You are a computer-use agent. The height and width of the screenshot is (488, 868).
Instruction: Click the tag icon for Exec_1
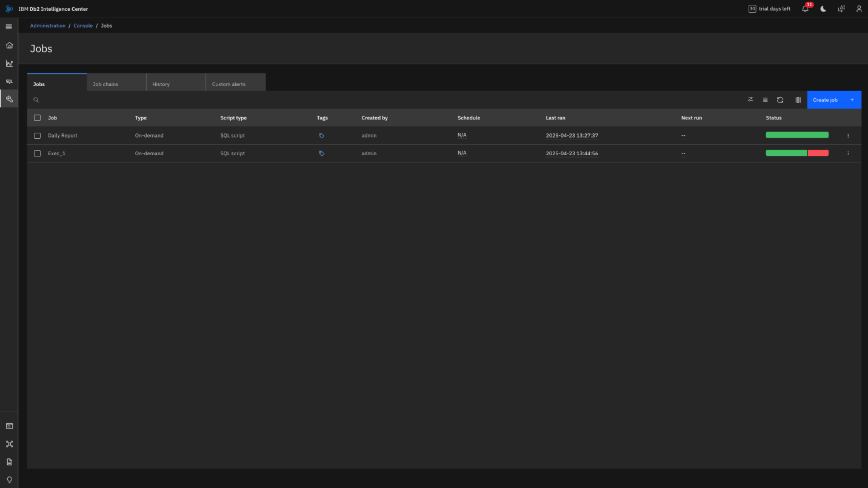321,153
